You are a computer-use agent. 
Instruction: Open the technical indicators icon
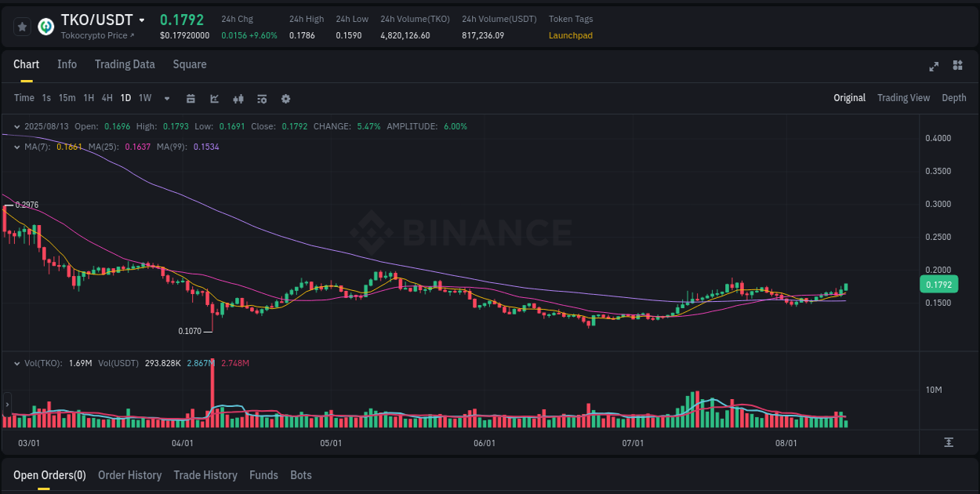click(x=261, y=99)
